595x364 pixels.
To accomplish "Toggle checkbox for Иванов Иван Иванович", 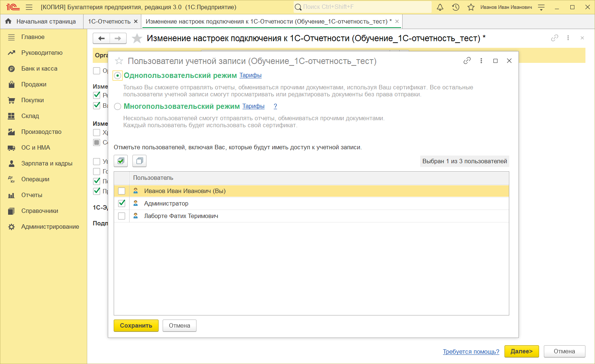I will (x=121, y=191).
